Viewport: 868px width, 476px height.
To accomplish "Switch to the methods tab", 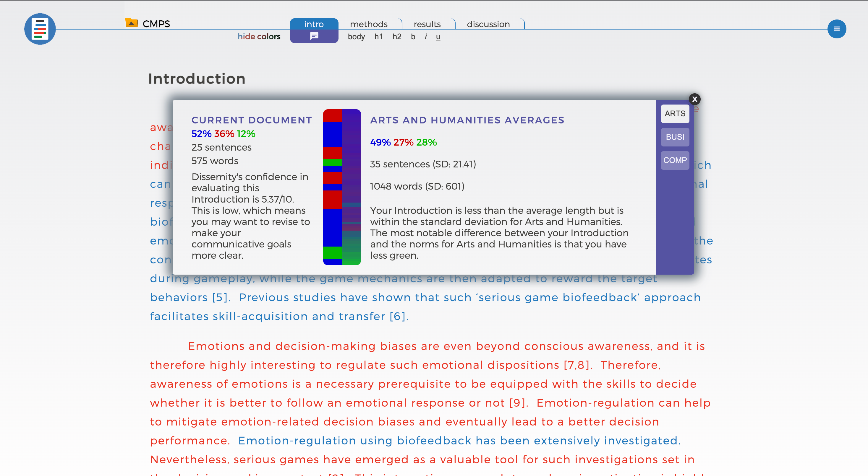I will [369, 24].
